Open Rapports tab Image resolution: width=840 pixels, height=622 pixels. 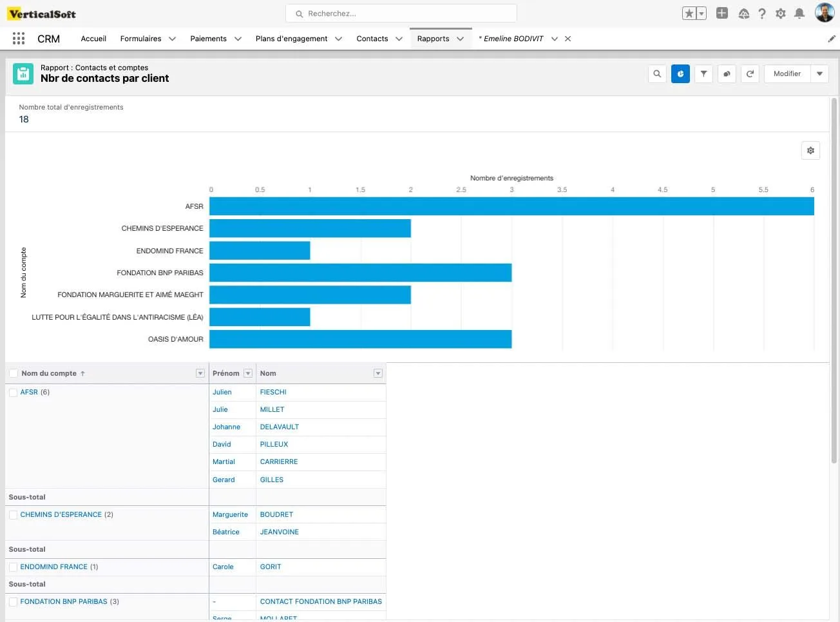433,39
